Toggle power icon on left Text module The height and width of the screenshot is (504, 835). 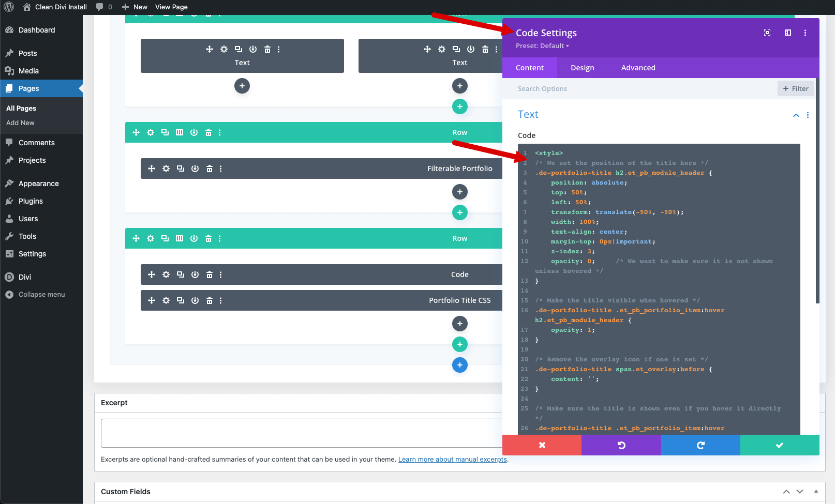click(253, 49)
